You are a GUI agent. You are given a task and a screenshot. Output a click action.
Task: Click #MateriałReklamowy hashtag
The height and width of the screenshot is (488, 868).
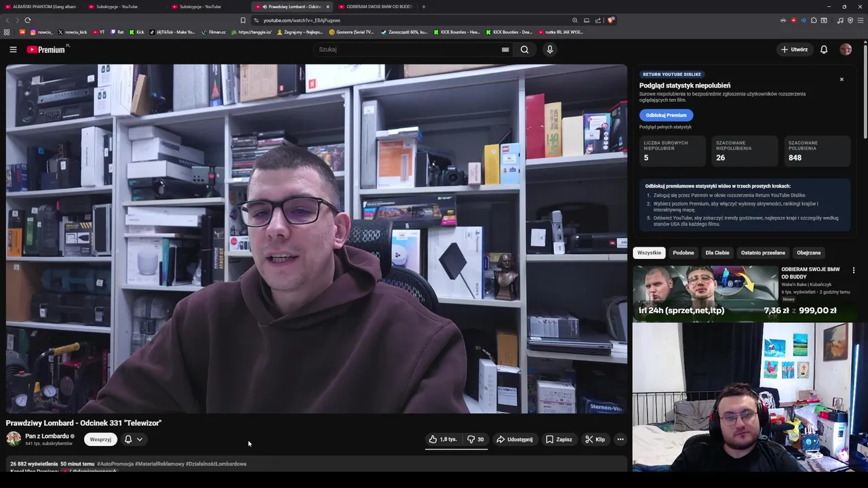(x=159, y=464)
